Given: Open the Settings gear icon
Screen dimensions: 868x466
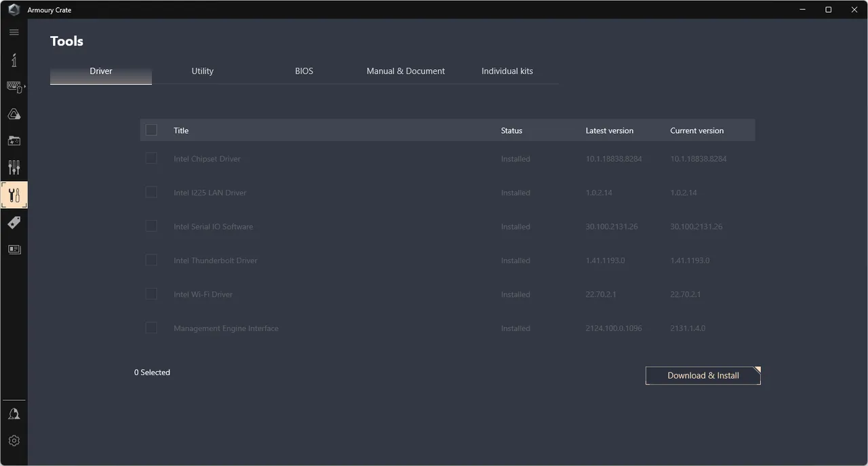Looking at the screenshot, I should 14,441.
